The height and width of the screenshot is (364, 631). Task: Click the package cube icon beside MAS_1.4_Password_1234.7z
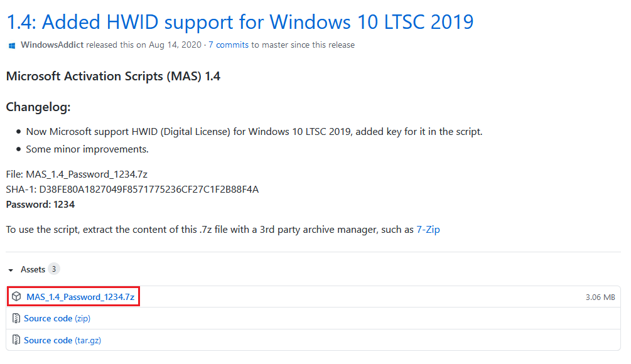pyautogui.click(x=16, y=297)
